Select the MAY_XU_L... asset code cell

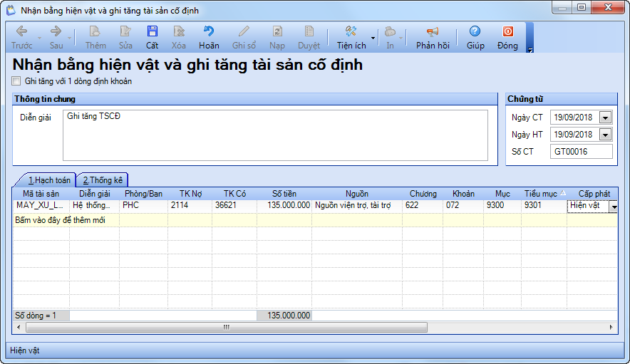(x=41, y=205)
